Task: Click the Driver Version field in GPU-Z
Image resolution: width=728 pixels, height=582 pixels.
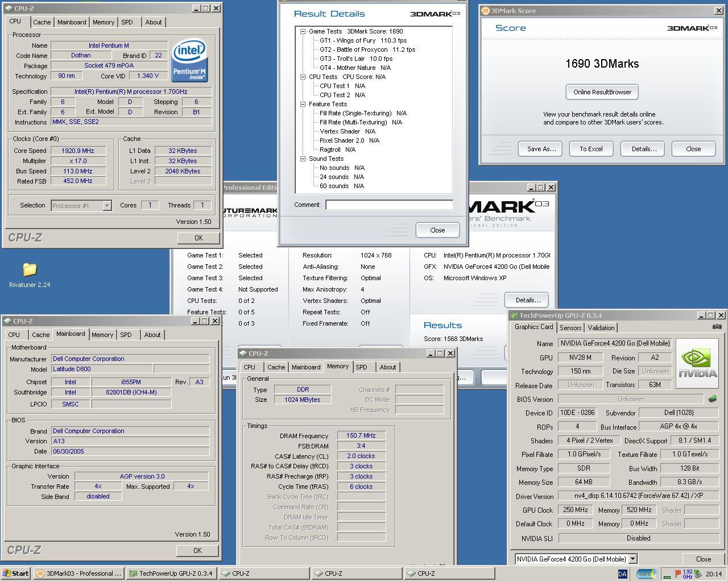Action: pos(638,496)
